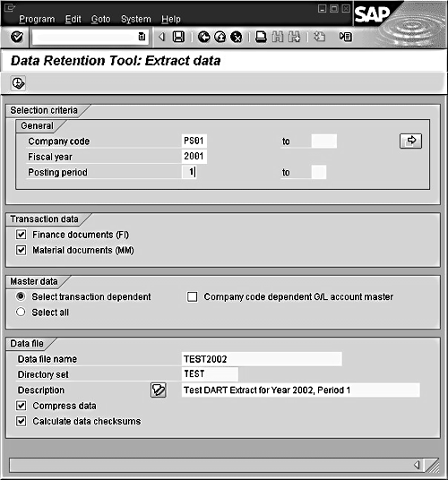Open the Goto menu
Screen dimensions: 448x480
pos(100,19)
